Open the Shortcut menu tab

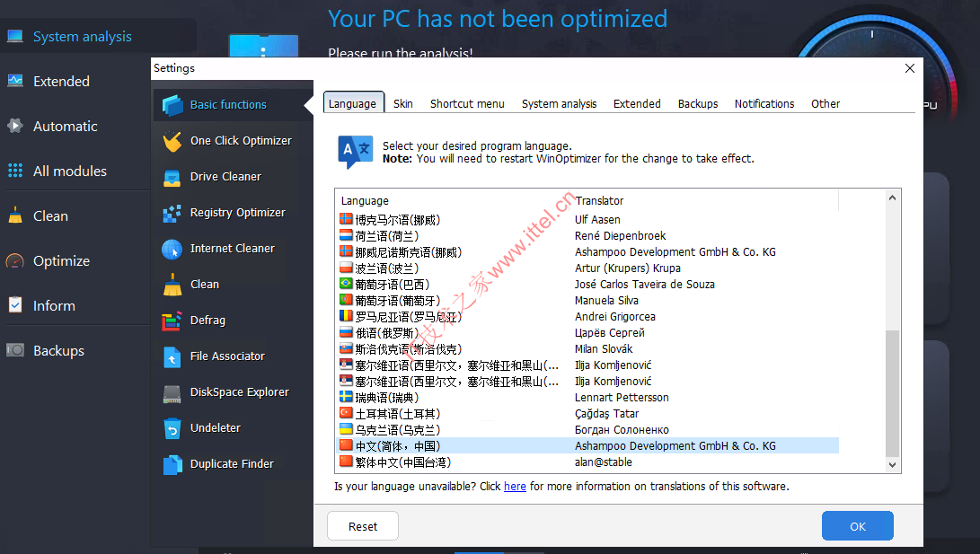click(x=467, y=103)
